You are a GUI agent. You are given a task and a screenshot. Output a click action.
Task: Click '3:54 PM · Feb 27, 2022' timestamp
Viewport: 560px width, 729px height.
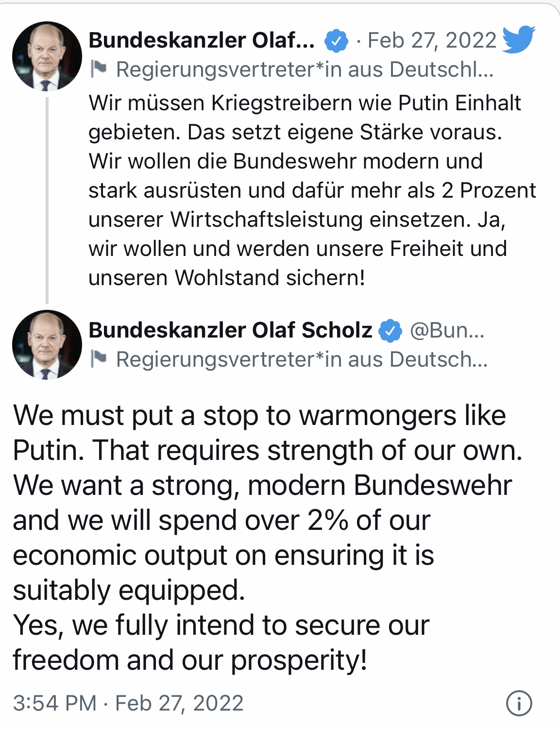(128, 703)
